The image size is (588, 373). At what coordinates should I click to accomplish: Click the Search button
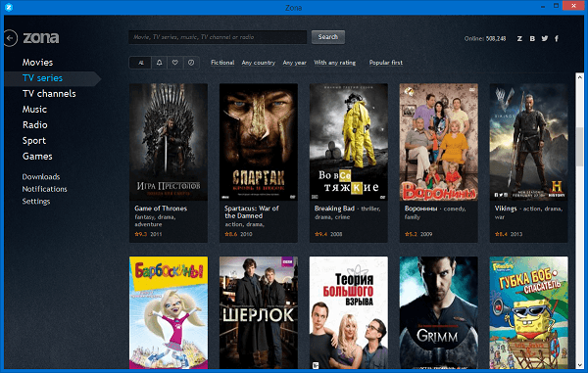click(x=328, y=37)
